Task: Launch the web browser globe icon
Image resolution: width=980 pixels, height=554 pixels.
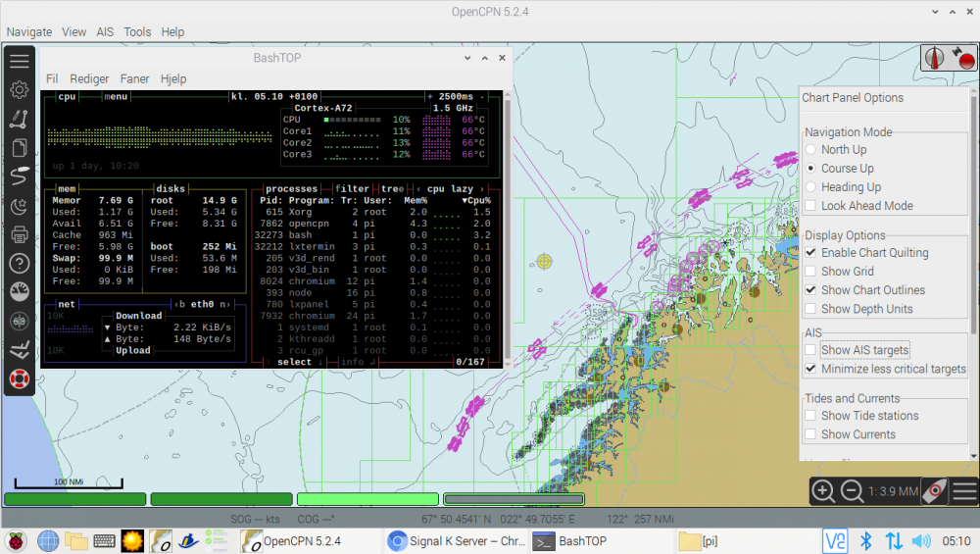Action: 47,541
